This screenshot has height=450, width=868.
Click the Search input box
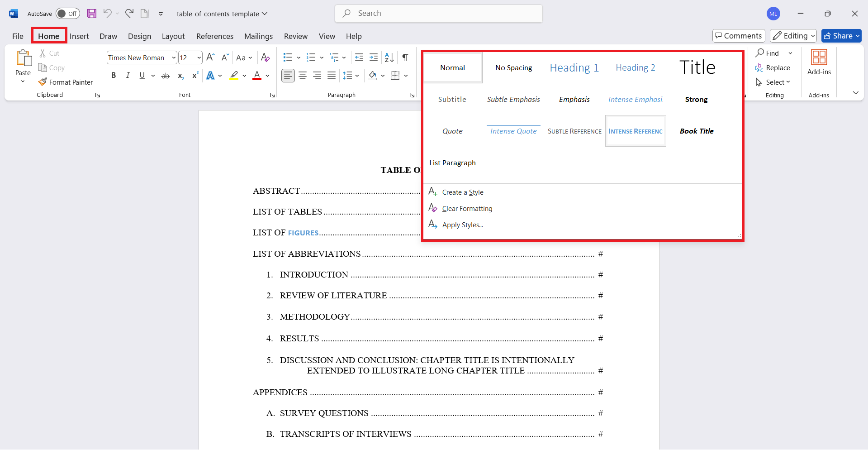[x=439, y=14]
